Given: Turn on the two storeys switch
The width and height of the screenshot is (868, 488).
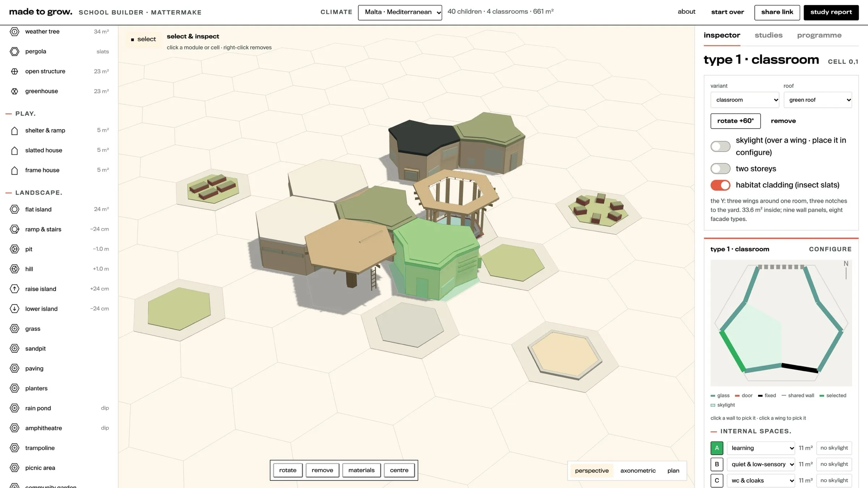Looking at the screenshot, I should point(720,168).
